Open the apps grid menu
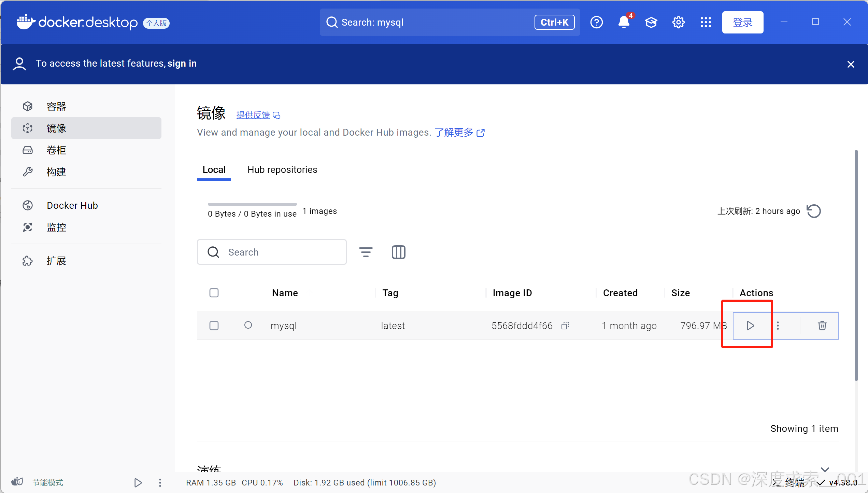The height and width of the screenshot is (493, 868). click(706, 23)
